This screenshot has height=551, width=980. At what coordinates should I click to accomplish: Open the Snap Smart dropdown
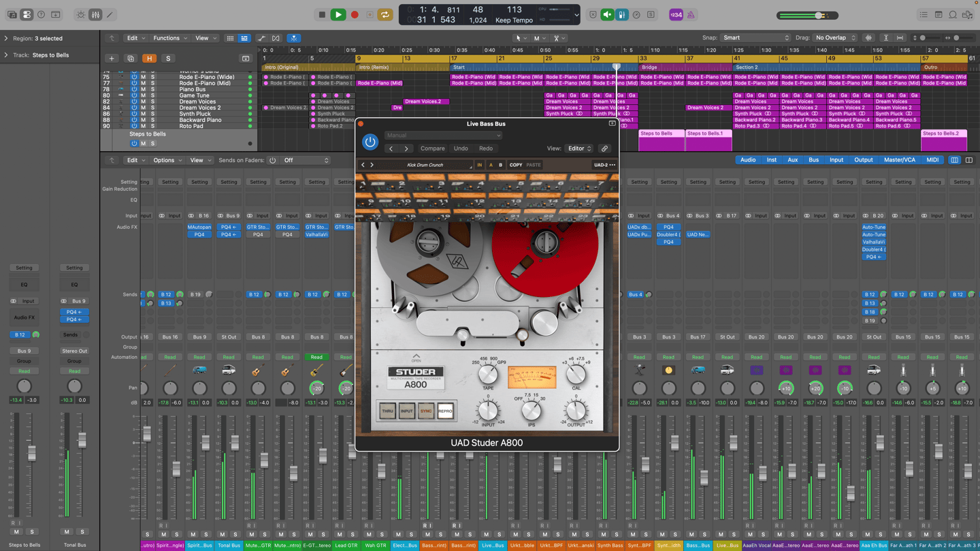pos(756,38)
